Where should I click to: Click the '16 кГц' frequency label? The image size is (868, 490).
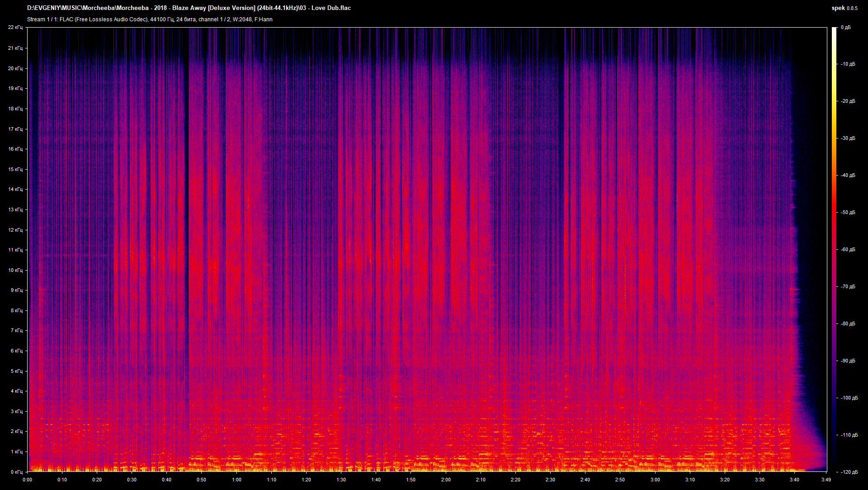[15, 149]
